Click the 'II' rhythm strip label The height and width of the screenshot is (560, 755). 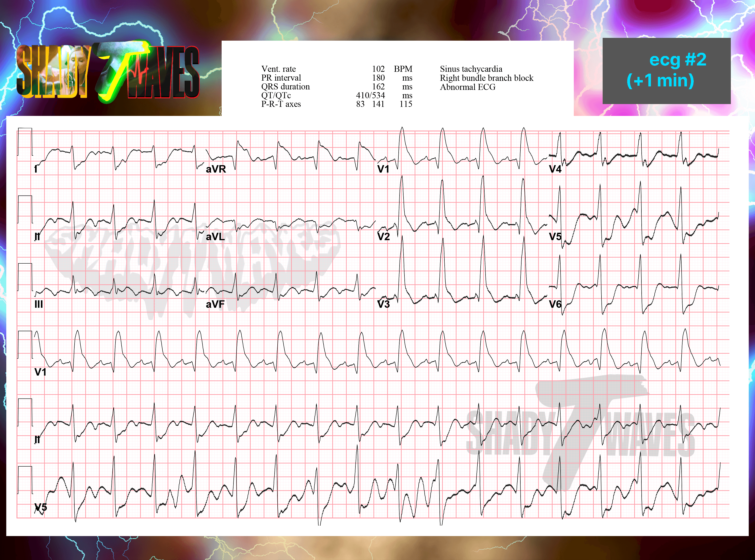[x=37, y=440]
